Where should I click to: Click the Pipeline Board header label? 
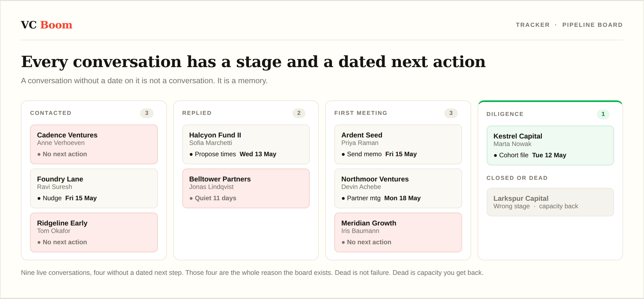pos(592,25)
